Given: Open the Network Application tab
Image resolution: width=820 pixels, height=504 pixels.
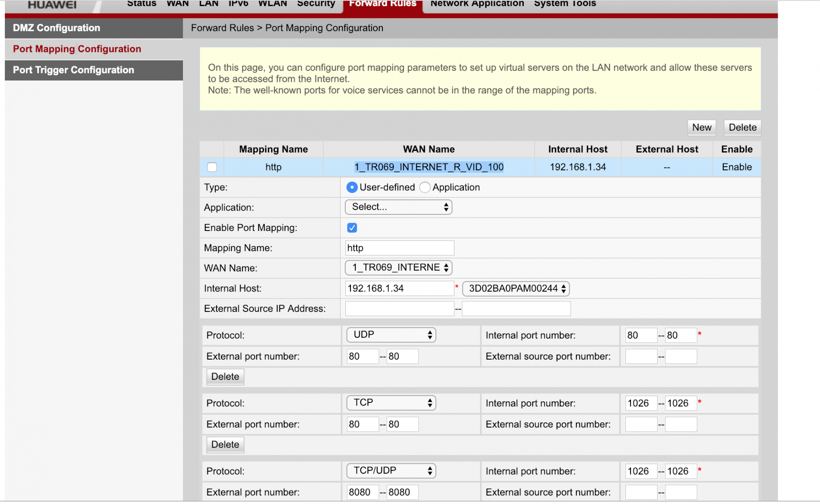Looking at the screenshot, I should pyautogui.click(x=477, y=3).
